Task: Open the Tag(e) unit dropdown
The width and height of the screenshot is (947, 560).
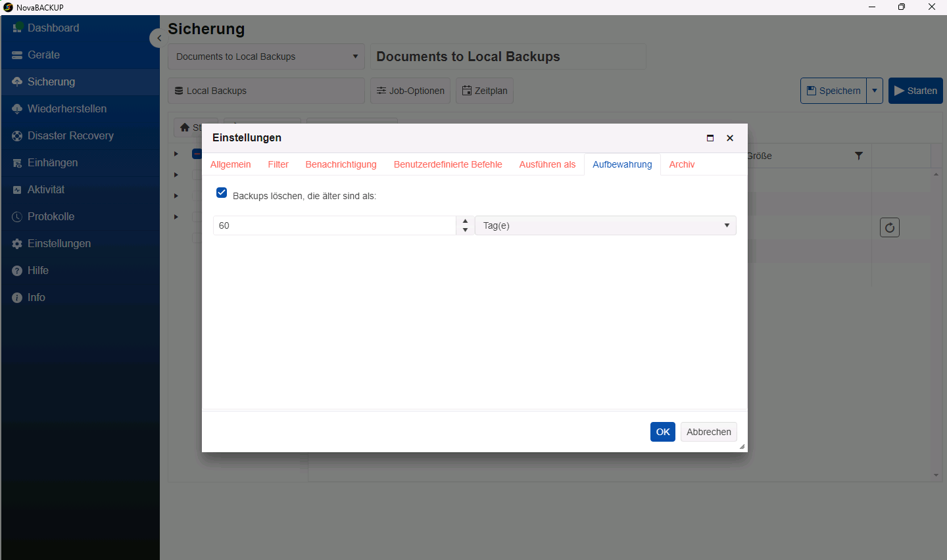Action: point(606,225)
